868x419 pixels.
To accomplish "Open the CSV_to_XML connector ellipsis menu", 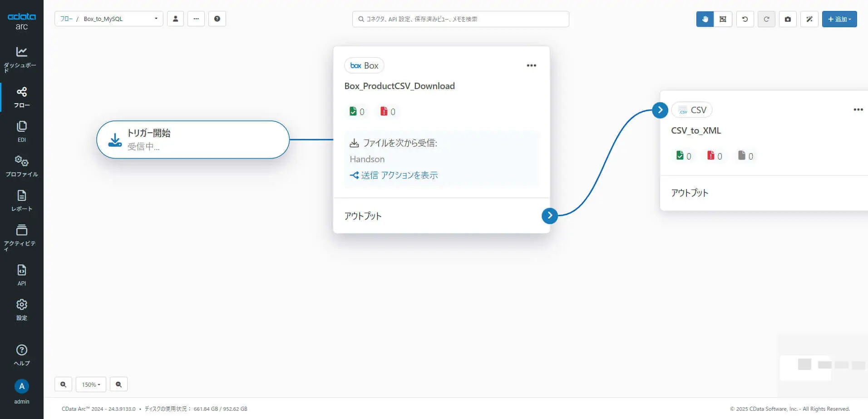I will 858,110.
